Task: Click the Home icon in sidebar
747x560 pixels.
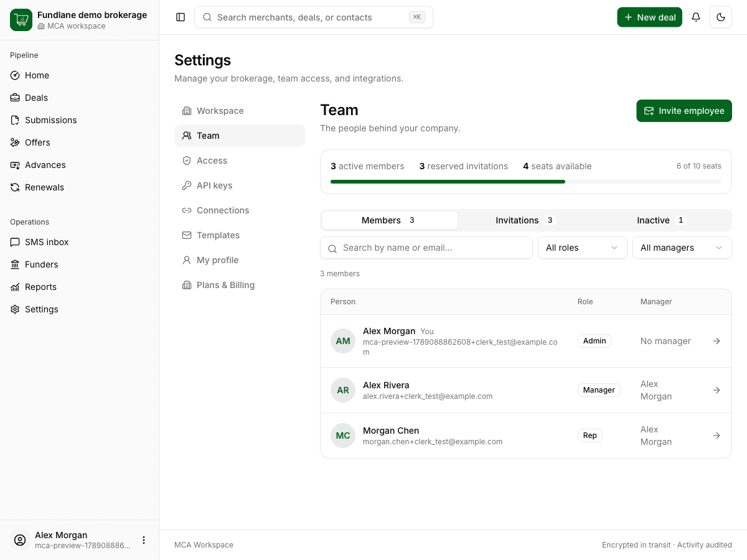Action: point(15,75)
